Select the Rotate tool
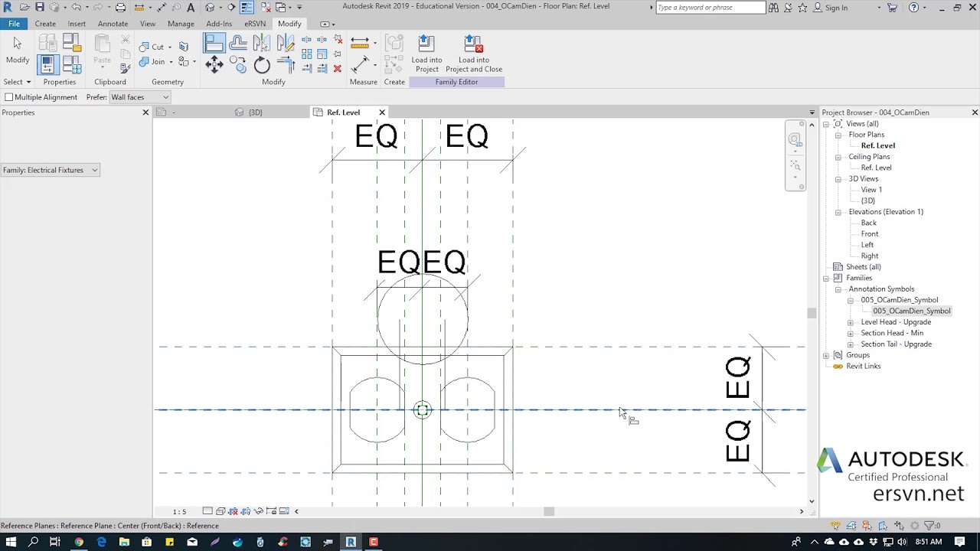The image size is (980, 551). click(x=262, y=66)
